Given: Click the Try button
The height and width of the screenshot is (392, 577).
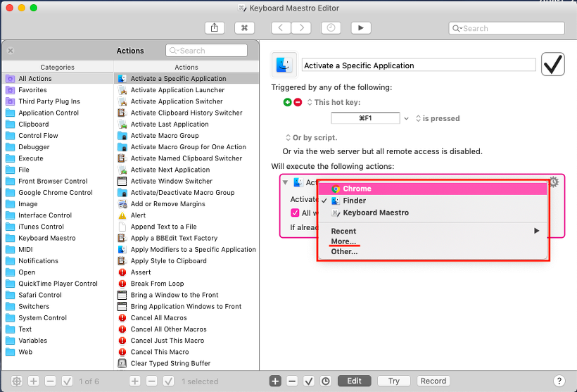Looking at the screenshot, I should (x=394, y=381).
